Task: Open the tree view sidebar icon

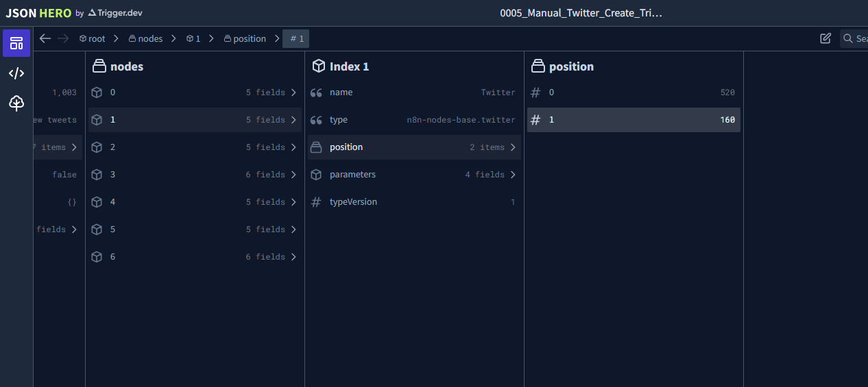Action: tap(16, 103)
